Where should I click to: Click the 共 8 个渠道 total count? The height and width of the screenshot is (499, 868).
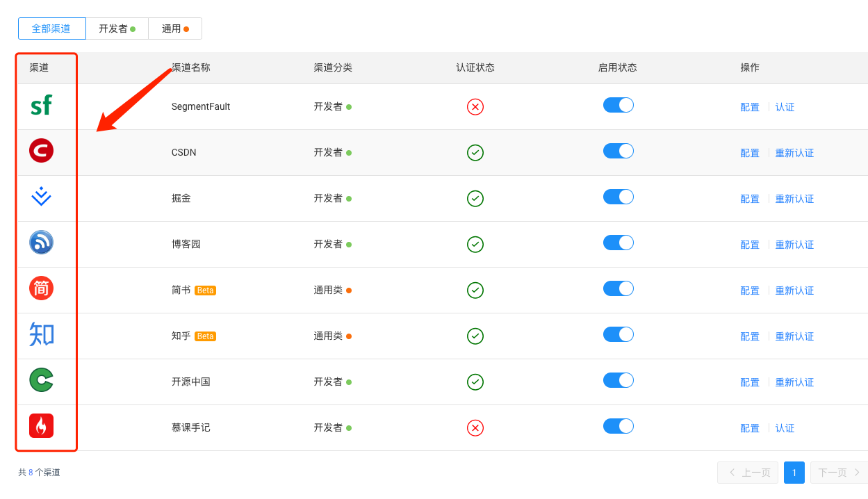40,473
